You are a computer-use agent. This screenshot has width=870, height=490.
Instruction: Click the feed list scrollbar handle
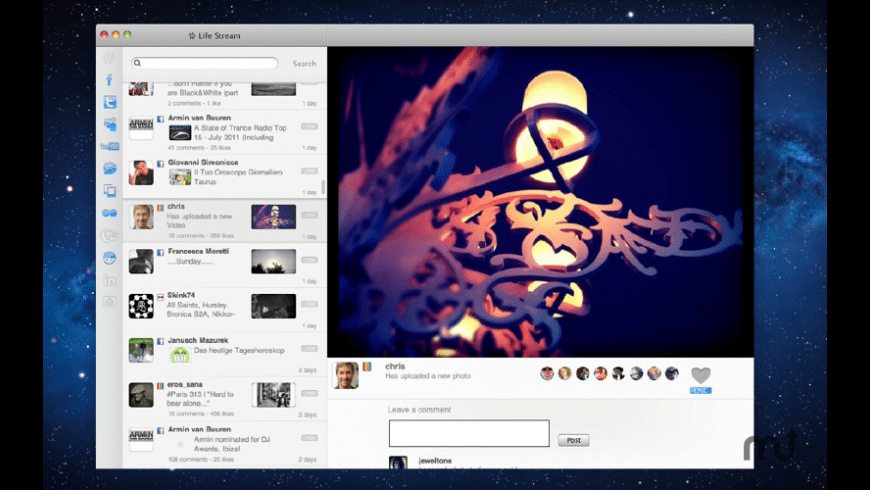pos(323,187)
